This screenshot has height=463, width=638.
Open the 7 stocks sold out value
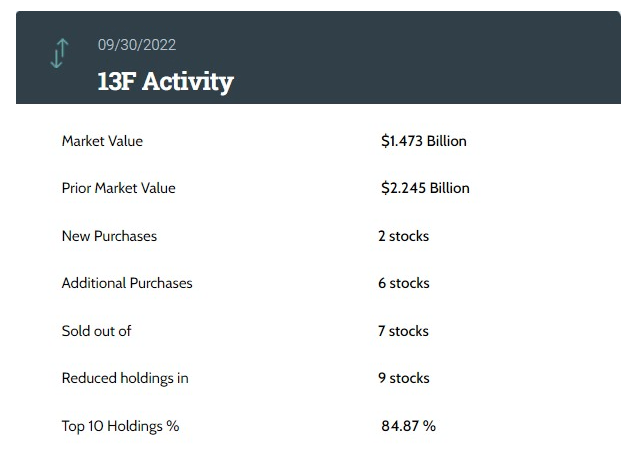[x=403, y=331]
